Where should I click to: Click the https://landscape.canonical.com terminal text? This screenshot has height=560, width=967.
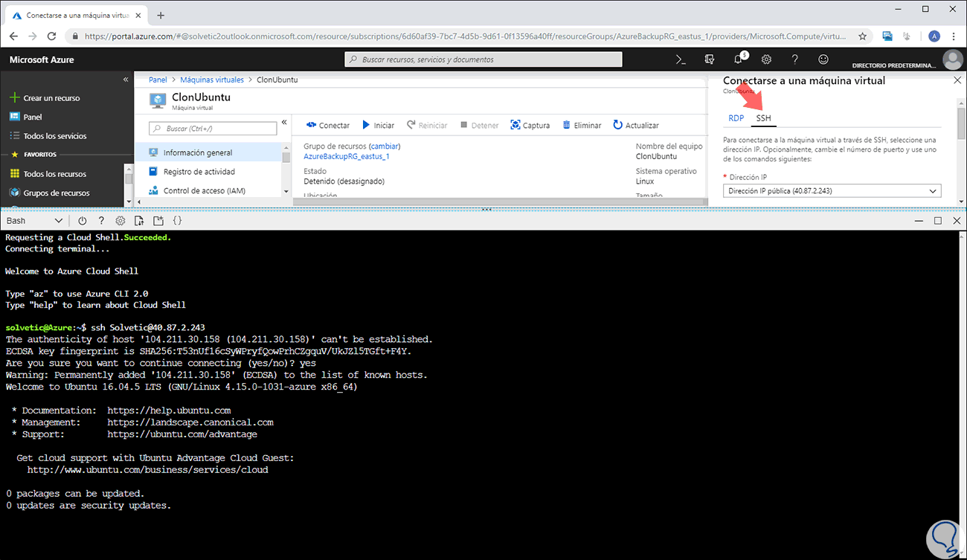190,422
